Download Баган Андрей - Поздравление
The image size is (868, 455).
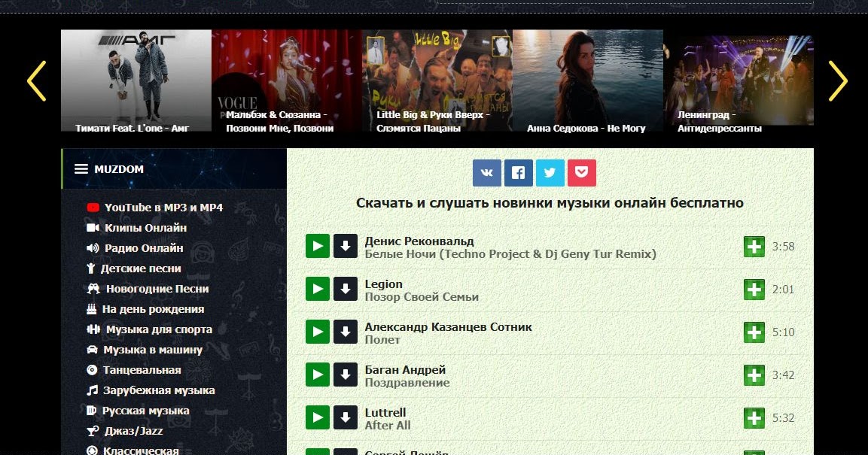click(x=346, y=375)
